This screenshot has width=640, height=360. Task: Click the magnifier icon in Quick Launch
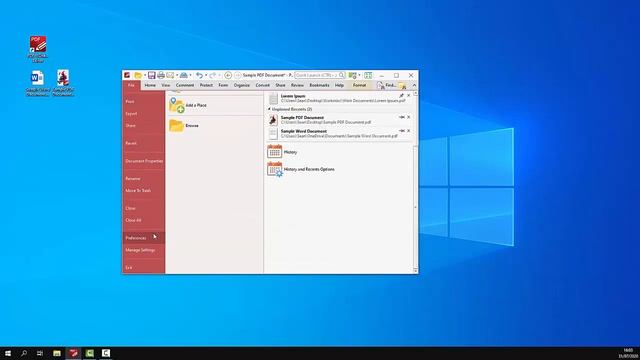pyautogui.click(x=341, y=75)
